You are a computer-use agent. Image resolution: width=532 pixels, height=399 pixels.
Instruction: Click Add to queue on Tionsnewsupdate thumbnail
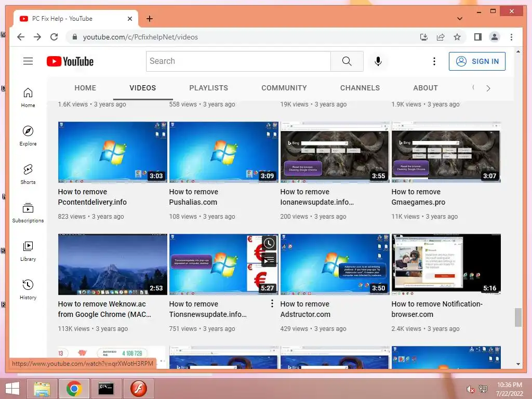tap(269, 260)
